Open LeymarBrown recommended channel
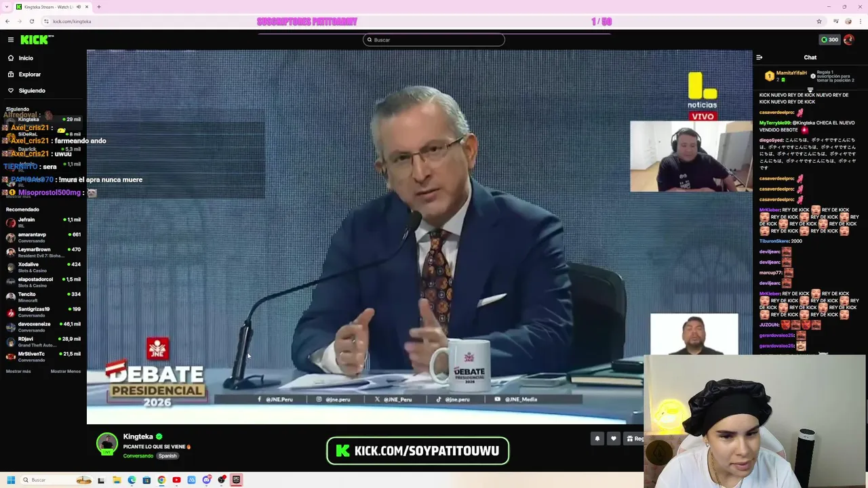Viewport: 868px width, 488px height. tap(43, 252)
